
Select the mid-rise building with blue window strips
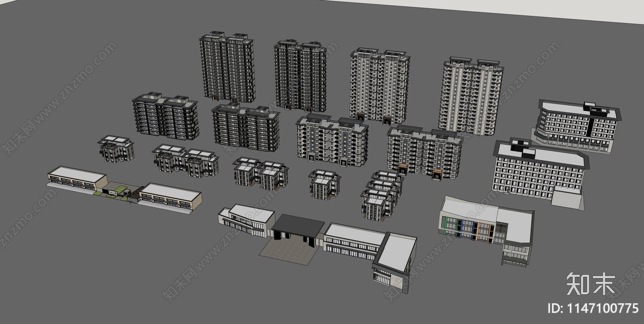coord(332,139)
